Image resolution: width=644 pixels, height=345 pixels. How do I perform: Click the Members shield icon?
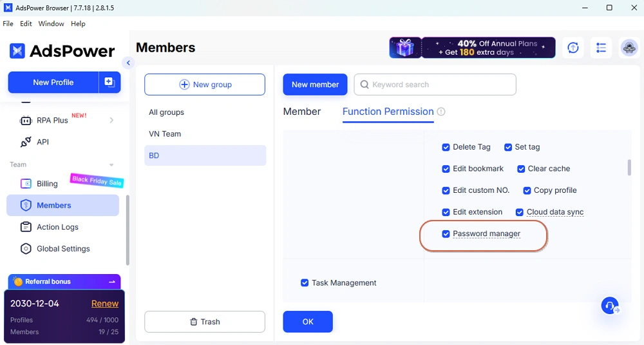pyautogui.click(x=26, y=205)
